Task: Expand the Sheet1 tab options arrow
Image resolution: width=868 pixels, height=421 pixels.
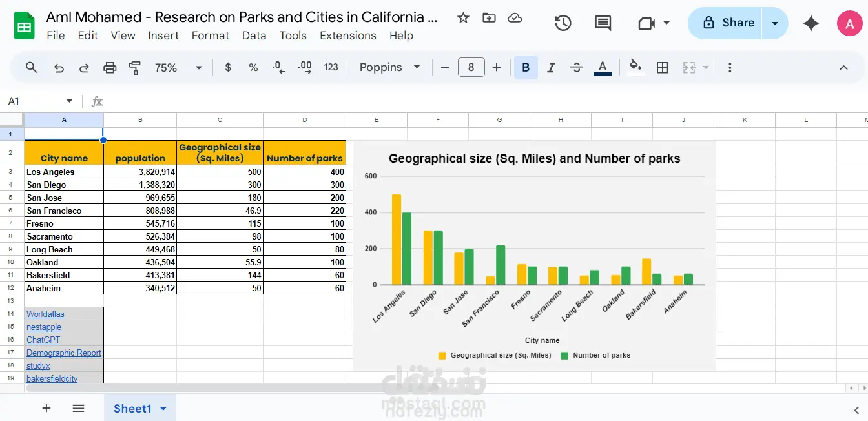Action: pos(163,409)
